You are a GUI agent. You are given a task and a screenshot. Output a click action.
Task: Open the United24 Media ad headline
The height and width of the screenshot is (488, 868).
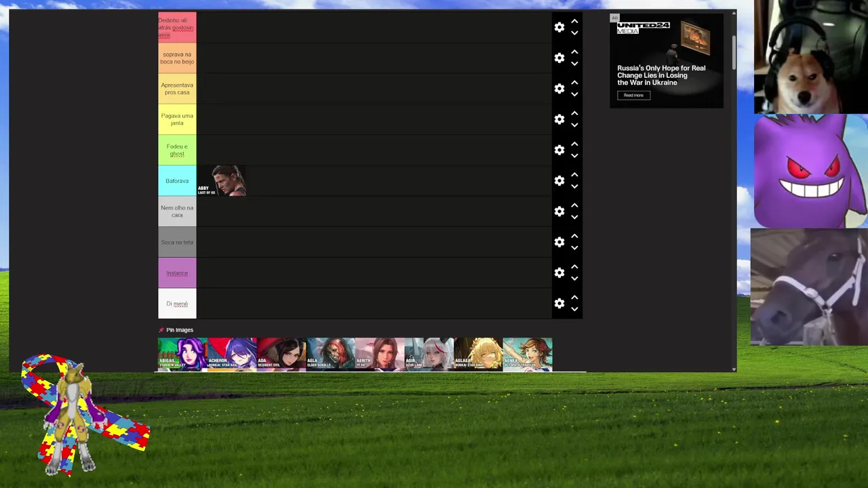(x=661, y=75)
